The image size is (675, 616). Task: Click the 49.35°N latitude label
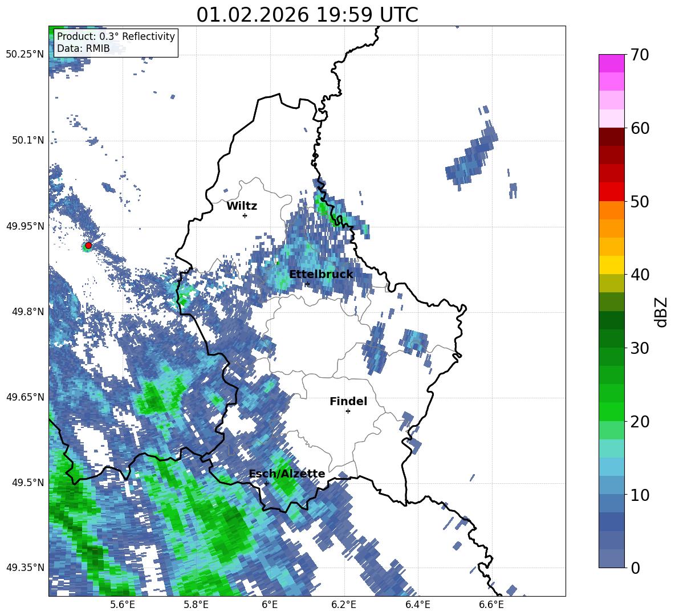pos(25,568)
